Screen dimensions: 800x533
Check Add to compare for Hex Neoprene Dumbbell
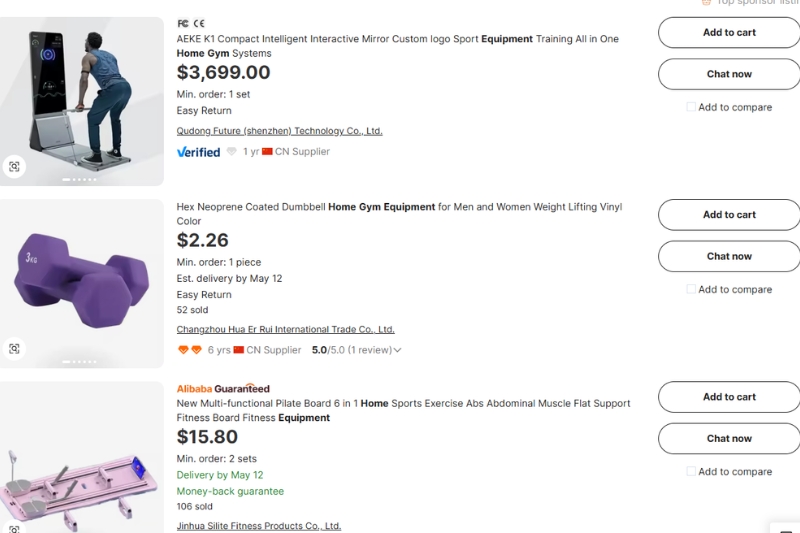pyautogui.click(x=691, y=289)
